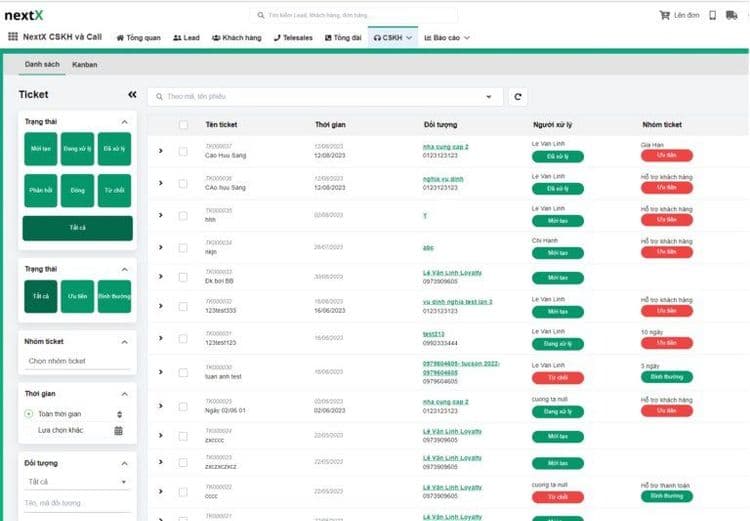750x521 pixels.
Task: Open the Khách hàng menu item
Action: point(236,37)
